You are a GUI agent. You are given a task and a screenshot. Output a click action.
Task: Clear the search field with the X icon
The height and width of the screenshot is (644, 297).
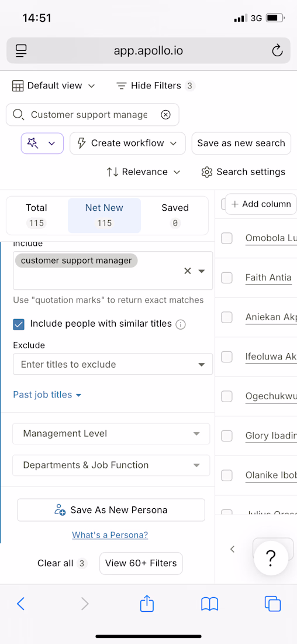tap(165, 115)
